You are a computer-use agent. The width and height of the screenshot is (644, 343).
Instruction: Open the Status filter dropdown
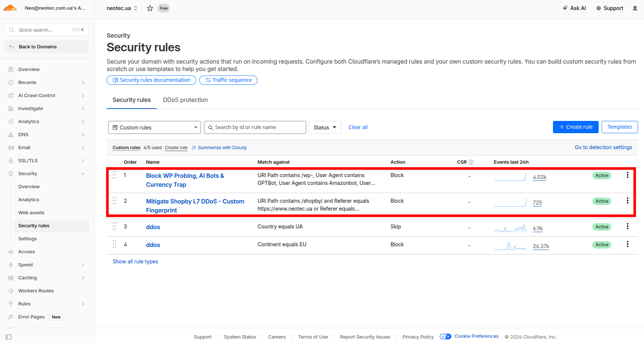click(325, 127)
